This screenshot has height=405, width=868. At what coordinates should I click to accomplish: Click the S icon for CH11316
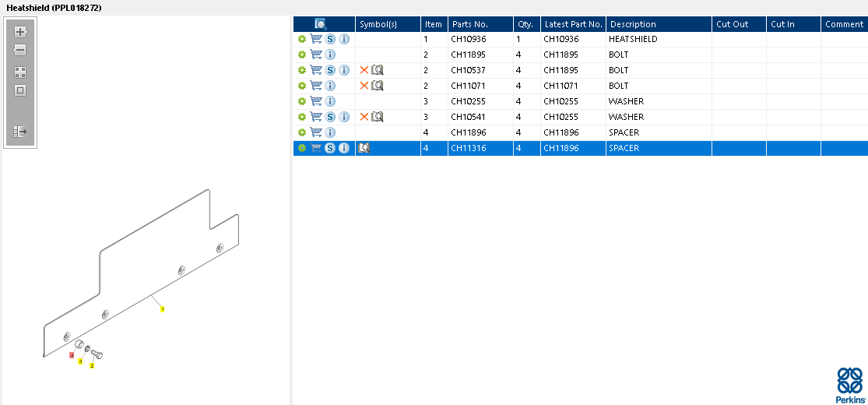(330, 148)
